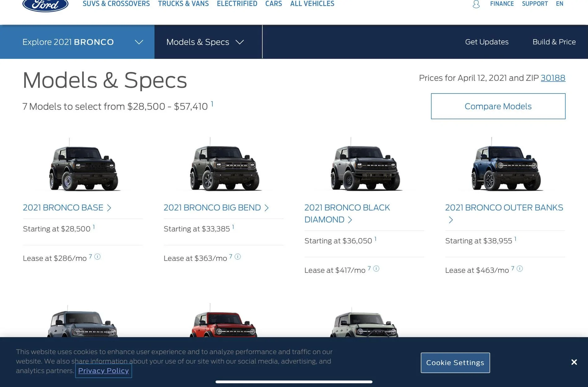Image resolution: width=588 pixels, height=387 pixels.
Task: Click "Starting at $38,955" text
Action: point(479,241)
